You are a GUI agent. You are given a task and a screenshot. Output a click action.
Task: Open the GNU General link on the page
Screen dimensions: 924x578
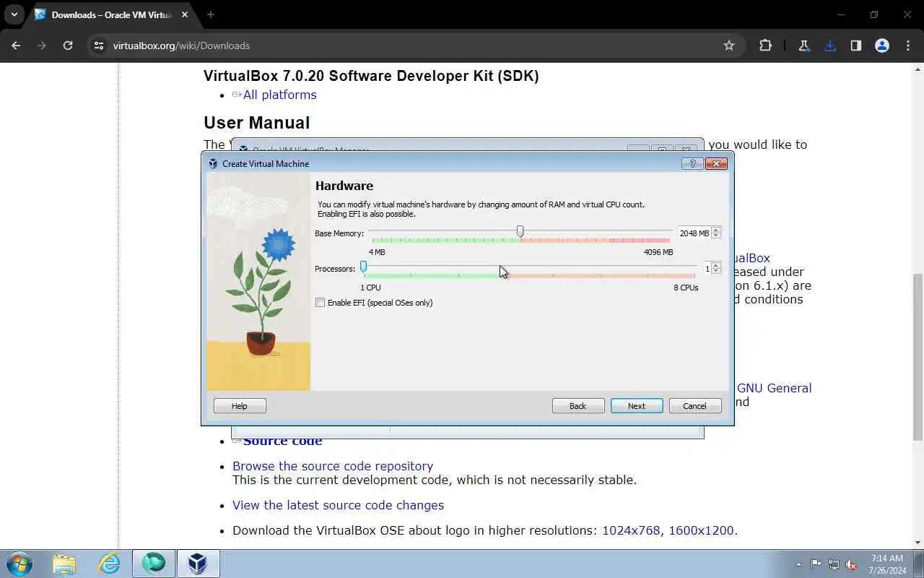point(774,388)
